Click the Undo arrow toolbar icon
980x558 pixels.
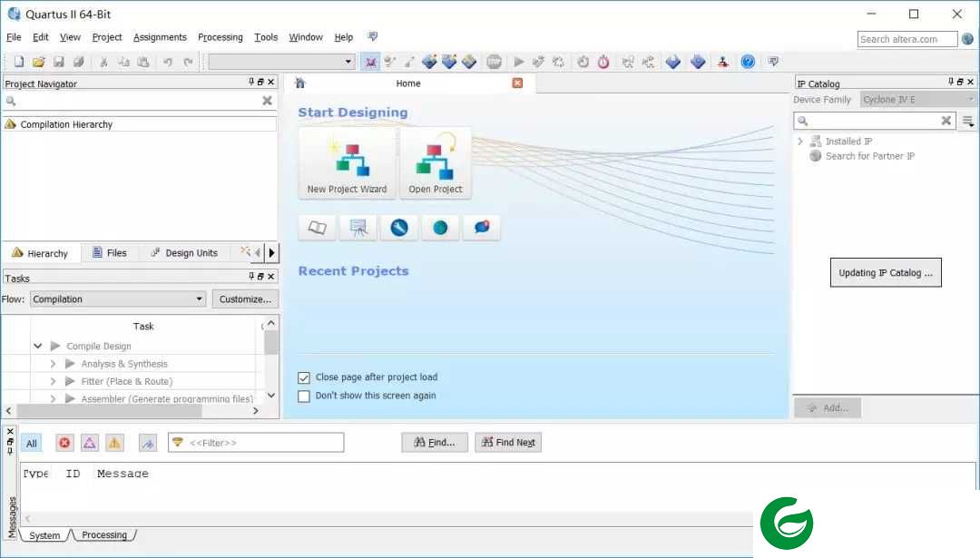[168, 62]
